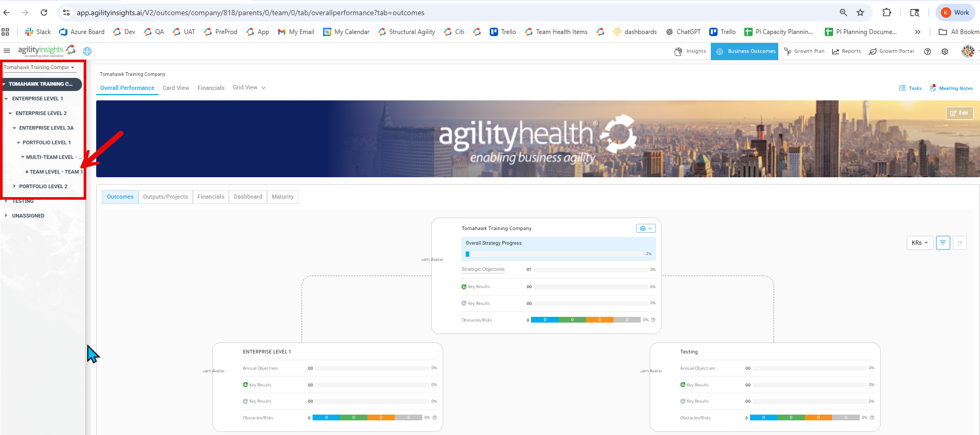Viewport: 980px width, 435px height.
Task: Open the Insights module
Action: tap(690, 51)
